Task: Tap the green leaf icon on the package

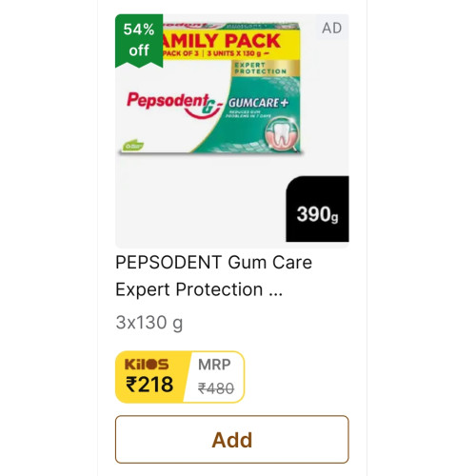Action: [x=133, y=146]
